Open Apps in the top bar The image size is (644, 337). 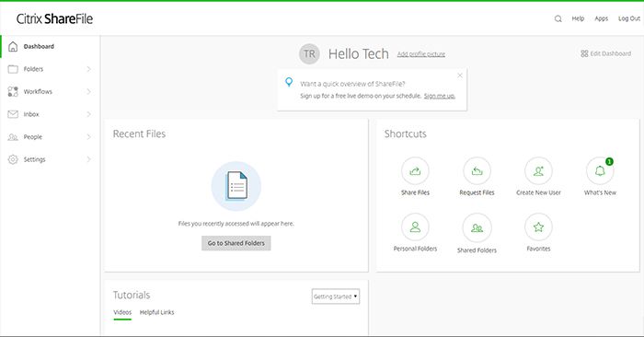click(602, 18)
